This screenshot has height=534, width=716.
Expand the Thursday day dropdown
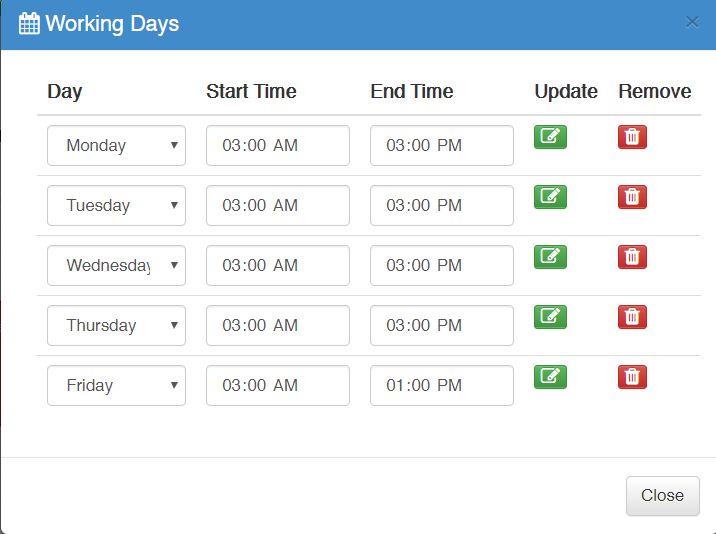(x=116, y=326)
